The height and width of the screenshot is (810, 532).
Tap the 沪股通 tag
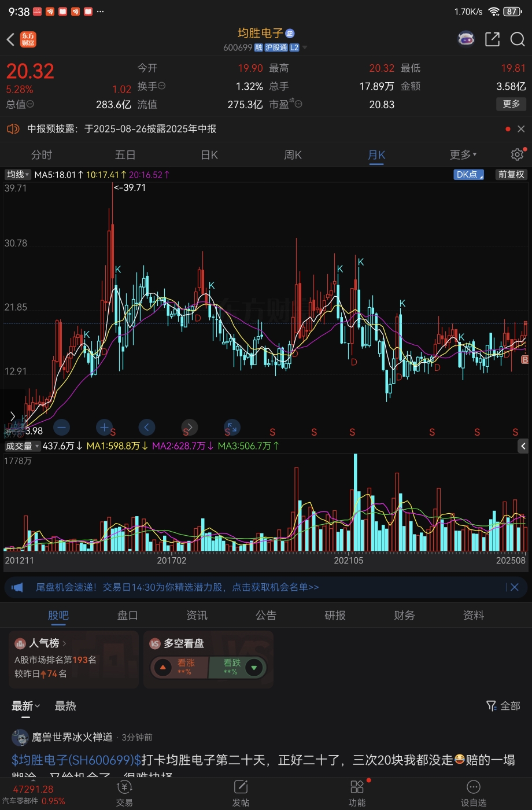tap(276, 47)
